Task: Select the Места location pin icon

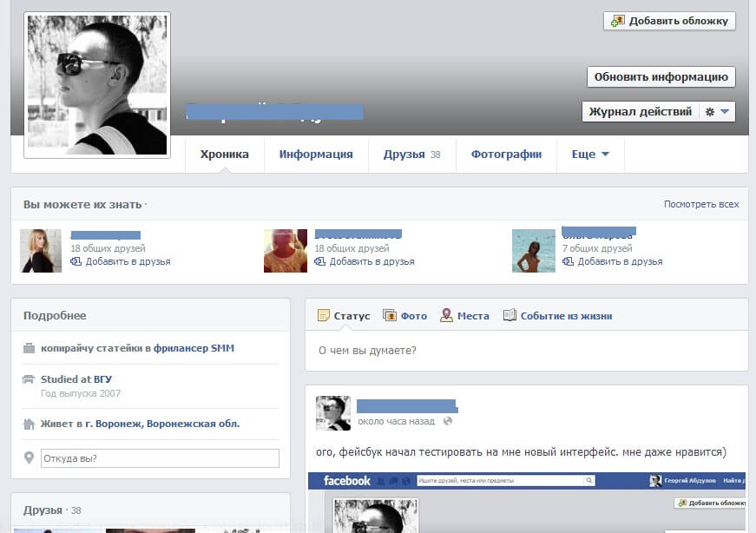Action: (446, 316)
